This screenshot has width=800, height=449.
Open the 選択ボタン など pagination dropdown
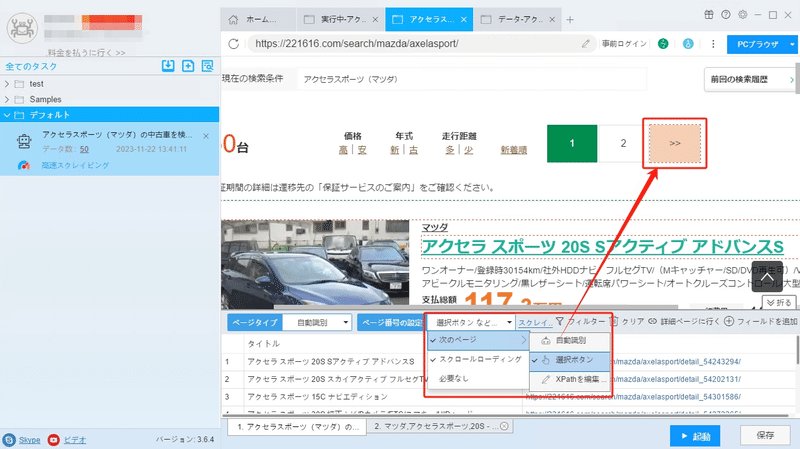point(470,322)
